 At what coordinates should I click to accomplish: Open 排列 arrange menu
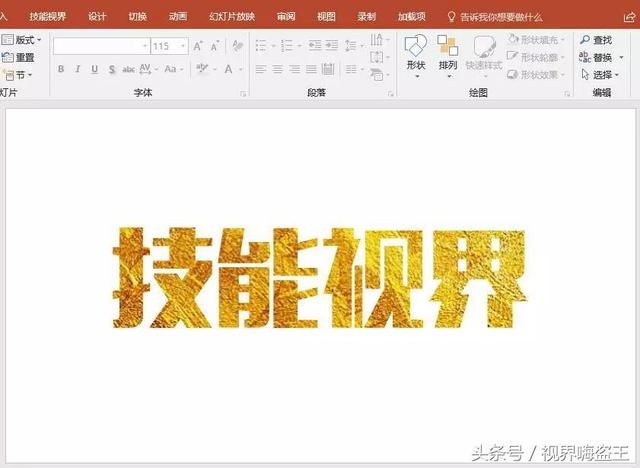[x=448, y=57]
